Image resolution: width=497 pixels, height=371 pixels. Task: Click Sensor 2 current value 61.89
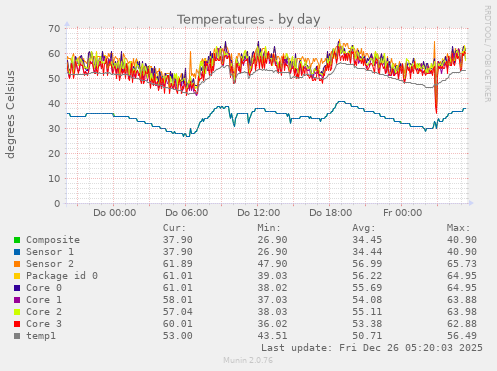pyautogui.click(x=178, y=264)
